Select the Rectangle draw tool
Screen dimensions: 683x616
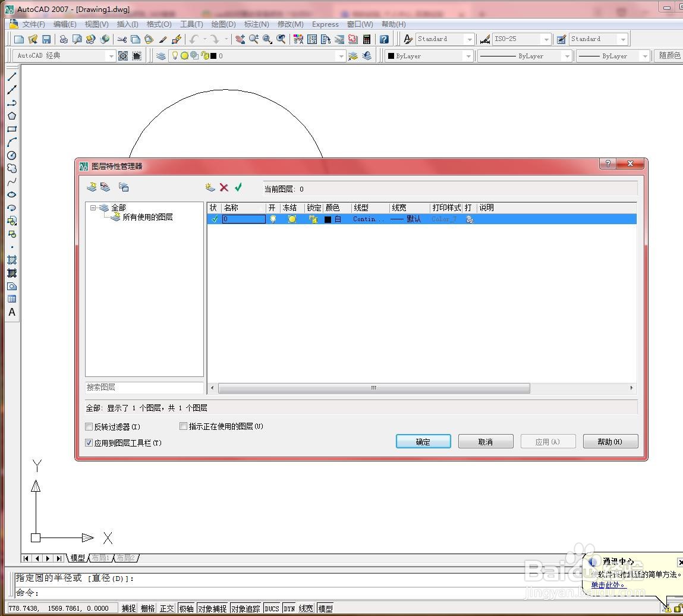point(12,129)
